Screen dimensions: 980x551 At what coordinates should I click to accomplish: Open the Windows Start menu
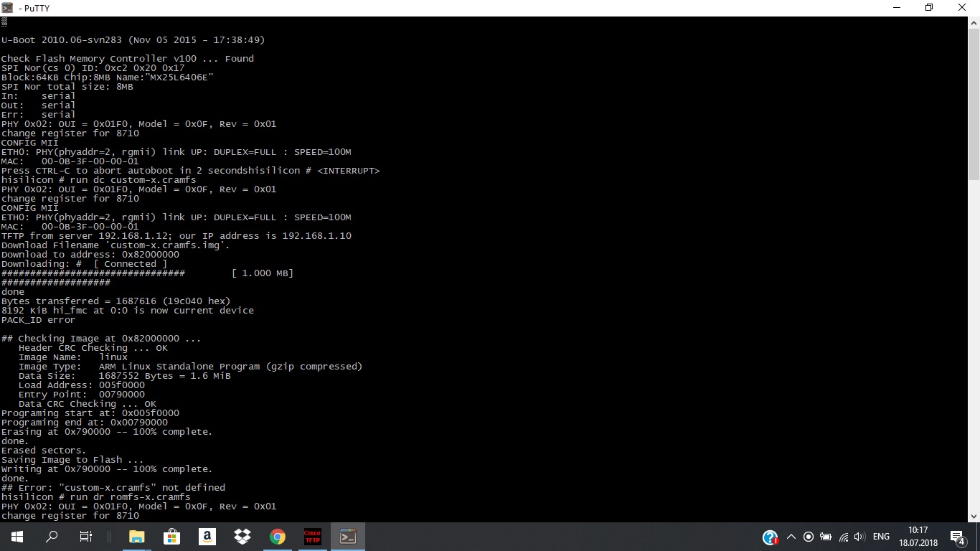17,537
